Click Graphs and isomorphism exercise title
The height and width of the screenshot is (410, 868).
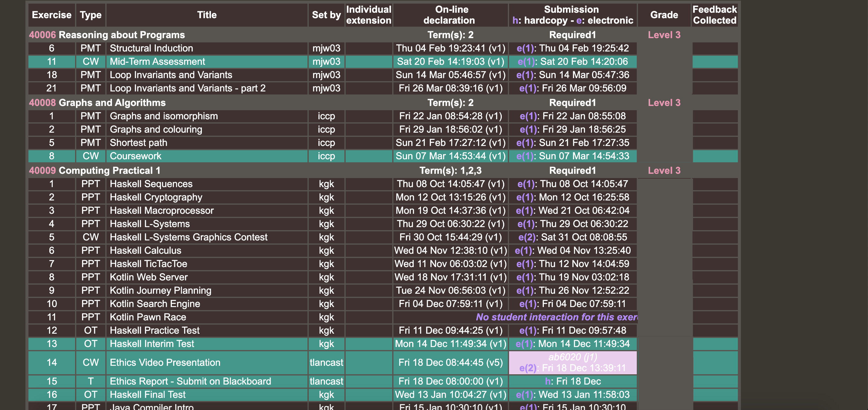tap(164, 116)
